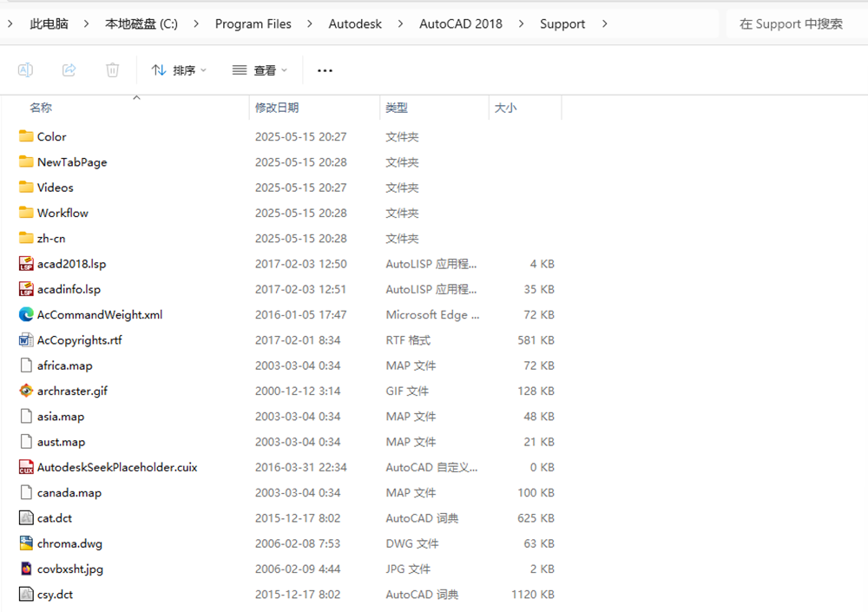The image size is (868, 612).
Task: Open the 查看 view dropdown
Action: [x=260, y=70]
